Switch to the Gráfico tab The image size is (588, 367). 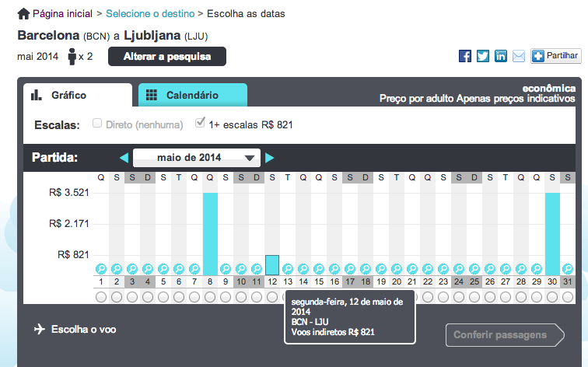point(78,95)
